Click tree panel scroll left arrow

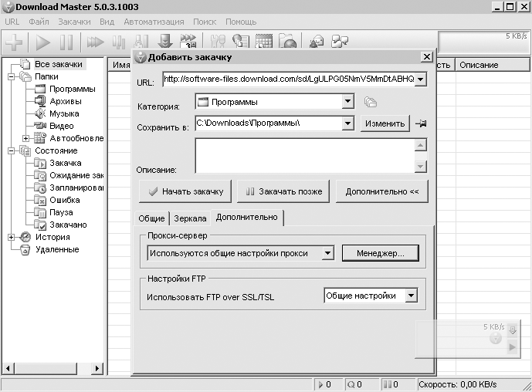coord(8,368)
